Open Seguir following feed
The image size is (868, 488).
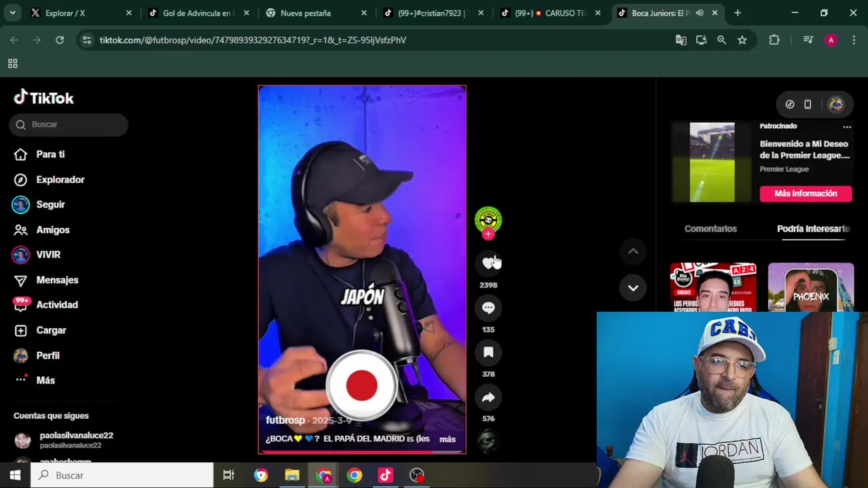pos(39,205)
